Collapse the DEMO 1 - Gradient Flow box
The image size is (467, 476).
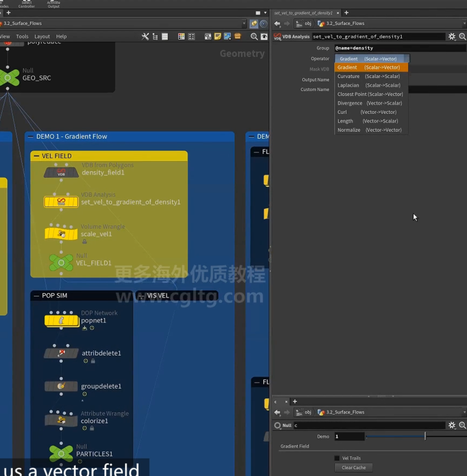point(31,137)
